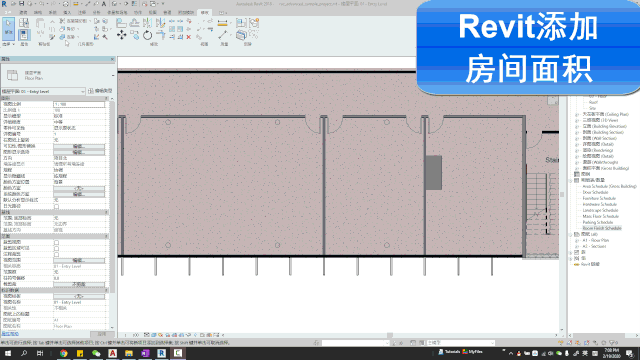The image size is (640, 360).
Task: Toggle the Properties palette ribbon button
Action: tap(24, 35)
